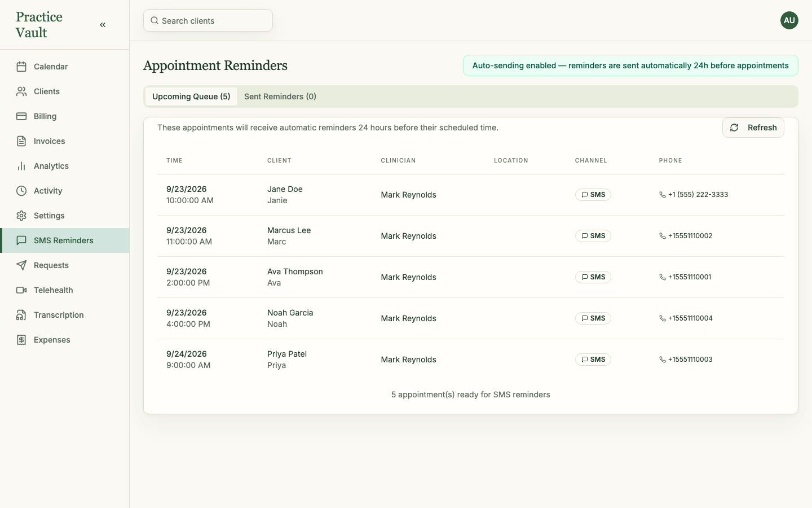
Task: View the Analytics page
Action: (65, 166)
